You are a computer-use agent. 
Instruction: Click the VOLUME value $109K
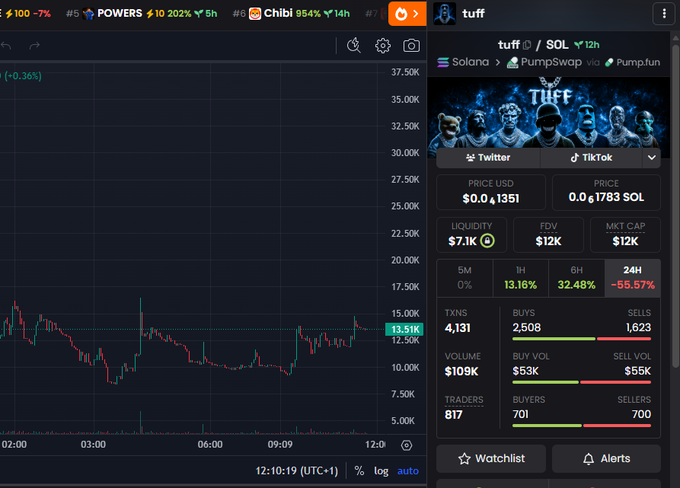tap(461, 371)
